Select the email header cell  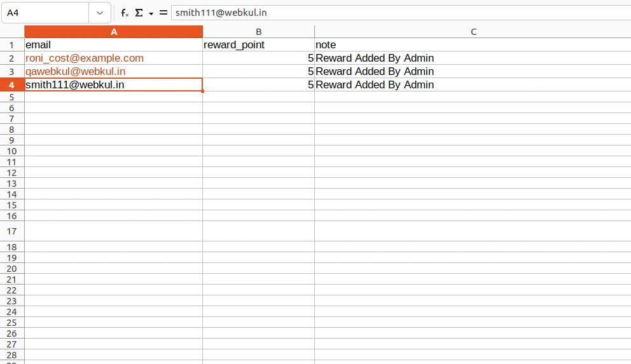(113, 45)
